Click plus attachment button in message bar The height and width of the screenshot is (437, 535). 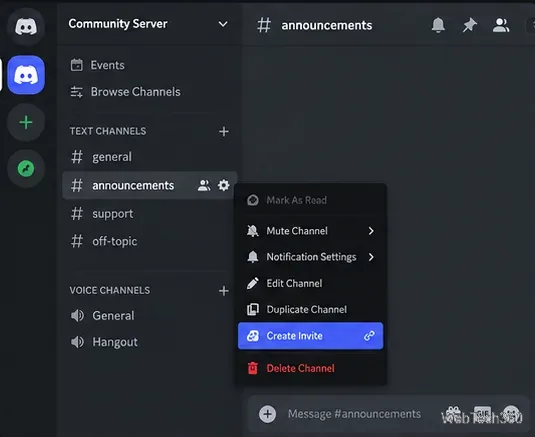(x=267, y=414)
